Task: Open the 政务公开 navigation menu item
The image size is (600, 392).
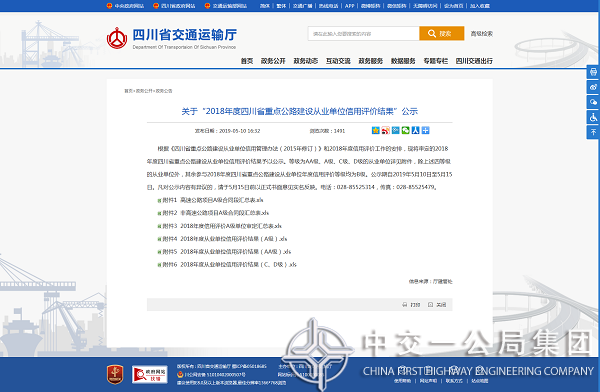Action: pyautogui.click(x=273, y=61)
